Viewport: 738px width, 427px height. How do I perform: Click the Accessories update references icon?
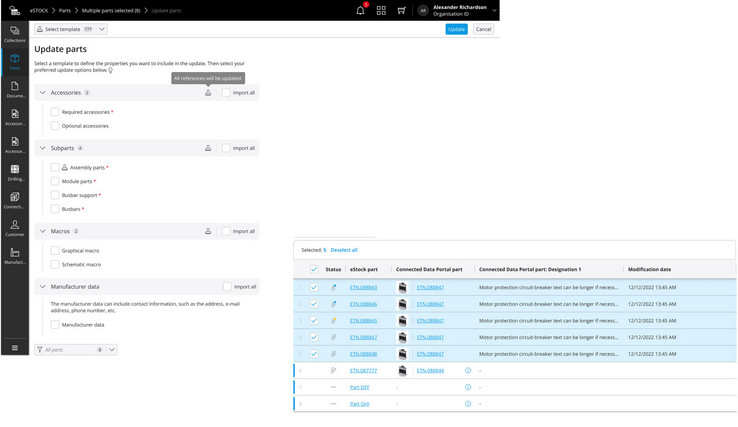point(208,93)
